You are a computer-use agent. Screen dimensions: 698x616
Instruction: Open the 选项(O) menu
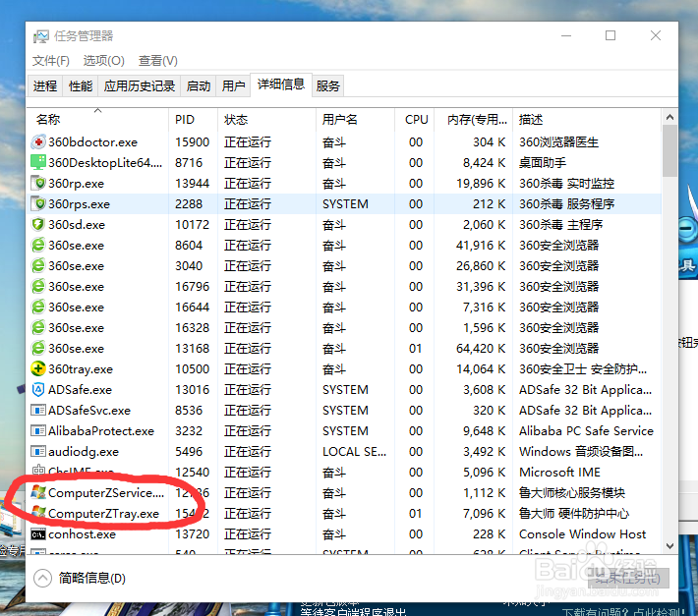tap(104, 61)
